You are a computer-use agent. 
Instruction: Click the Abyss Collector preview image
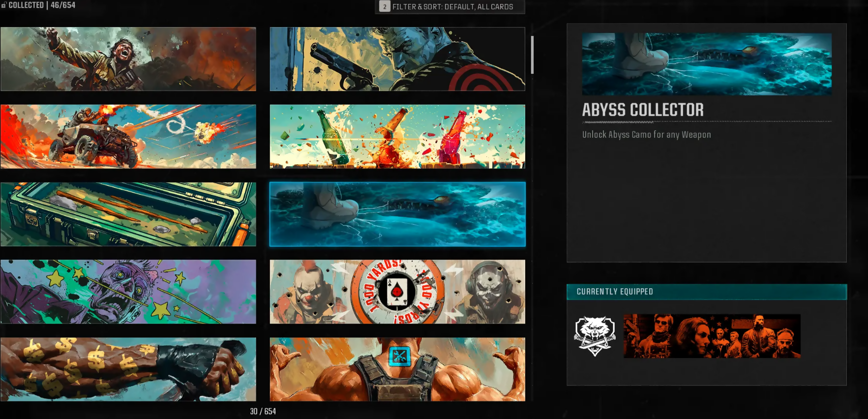click(x=707, y=64)
